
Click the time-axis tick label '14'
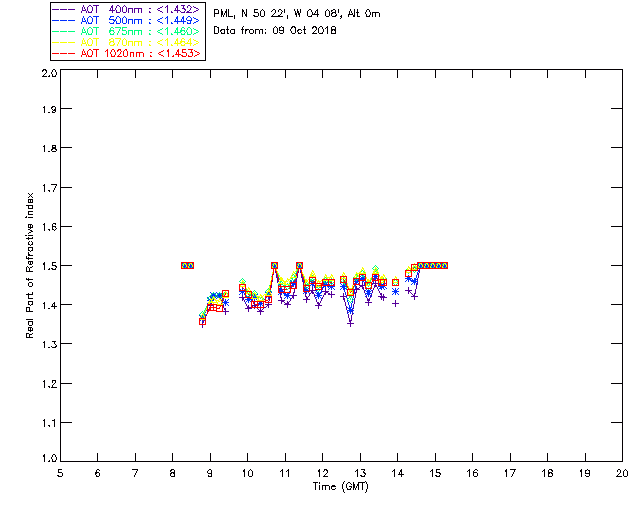coord(398,473)
